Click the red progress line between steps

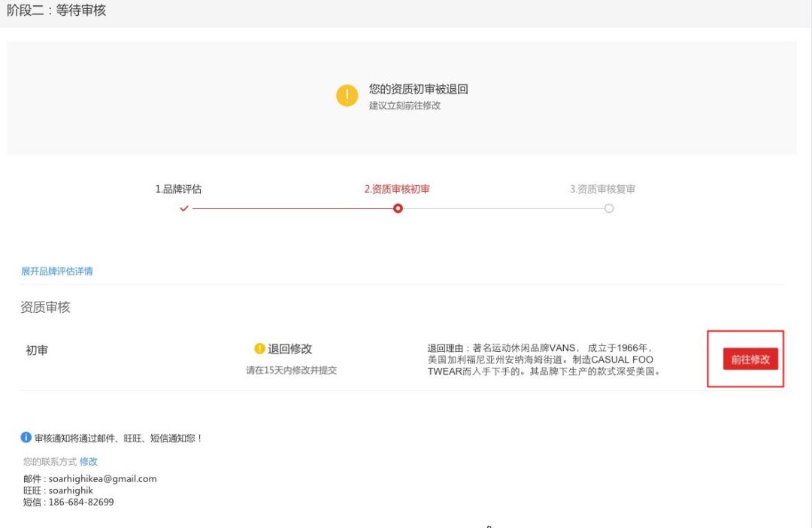point(290,208)
